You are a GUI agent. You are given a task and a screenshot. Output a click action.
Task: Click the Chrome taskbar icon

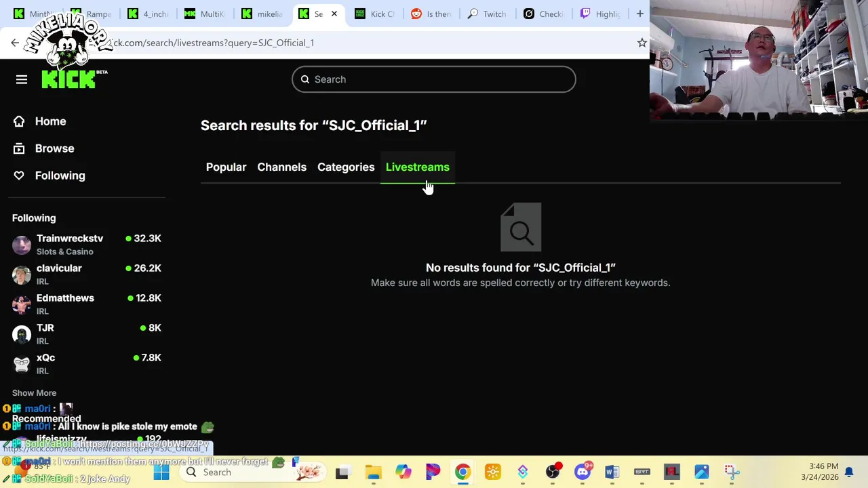pyautogui.click(x=462, y=472)
